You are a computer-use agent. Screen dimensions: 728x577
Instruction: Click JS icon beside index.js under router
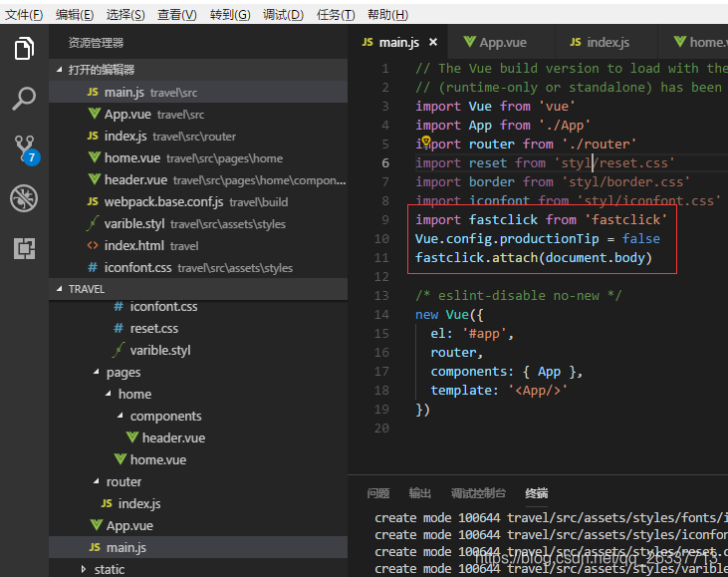point(107,503)
